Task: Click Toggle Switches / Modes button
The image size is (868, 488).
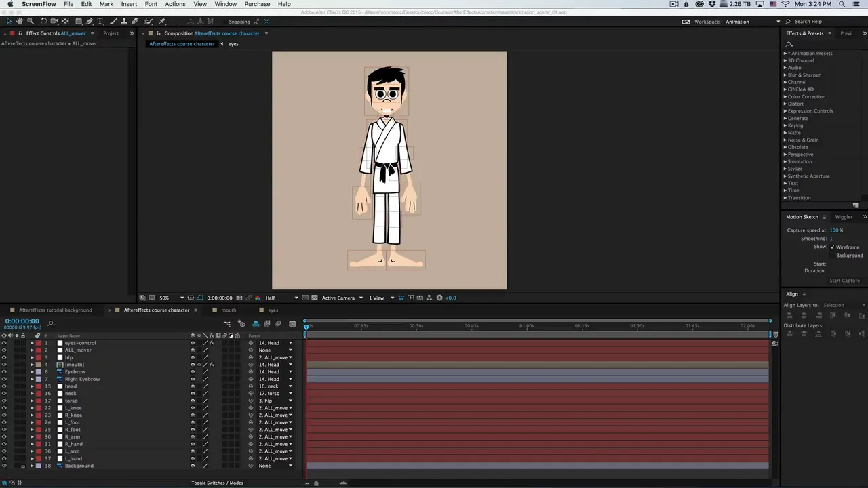Action: pyautogui.click(x=217, y=483)
